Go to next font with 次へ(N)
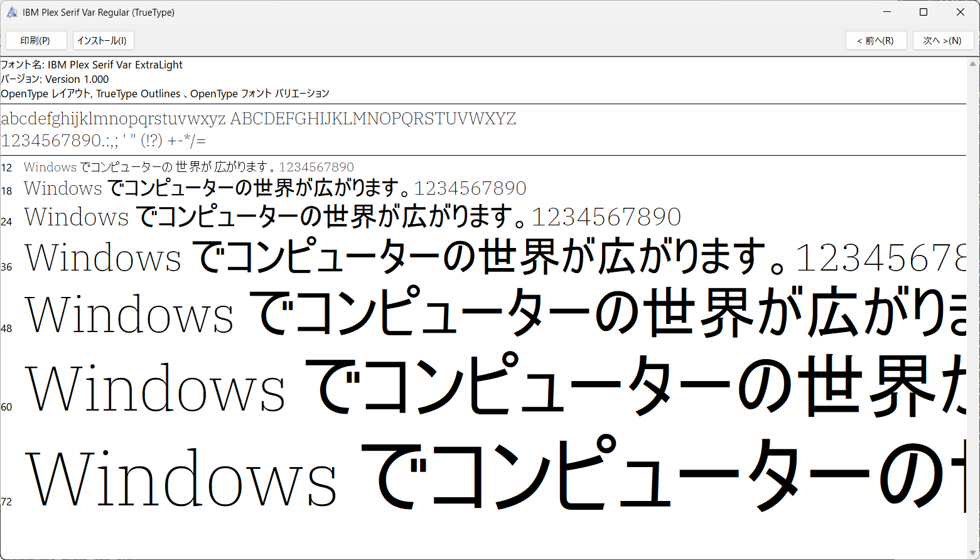This screenshot has height=560, width=980. click(x=943, y=41)
